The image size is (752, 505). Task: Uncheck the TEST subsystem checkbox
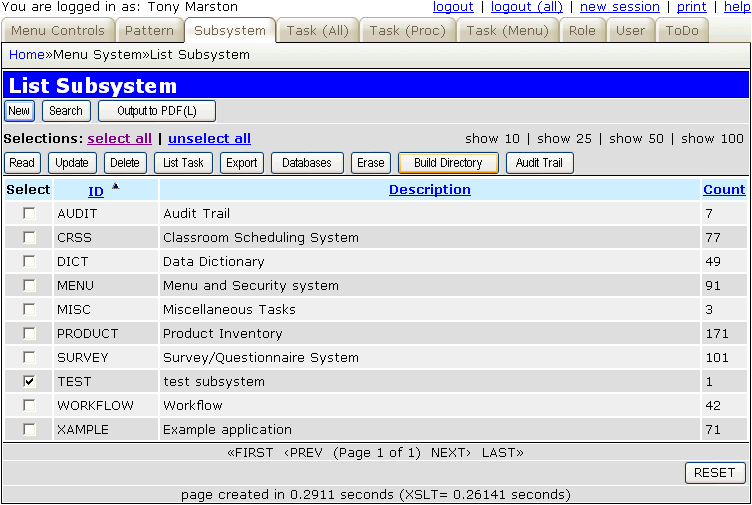(x=29, y=382)
